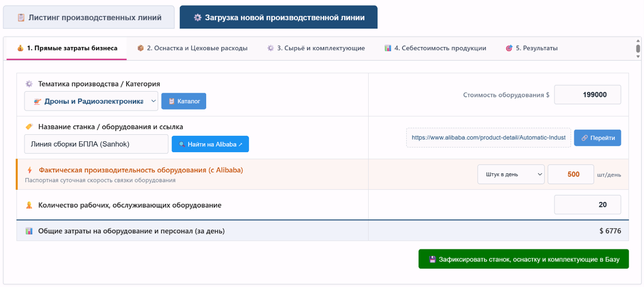Image resolution: width=644 pixels, height=287 pixels.
Task: Click the bar chart icon on step 4
Action: 388,48
